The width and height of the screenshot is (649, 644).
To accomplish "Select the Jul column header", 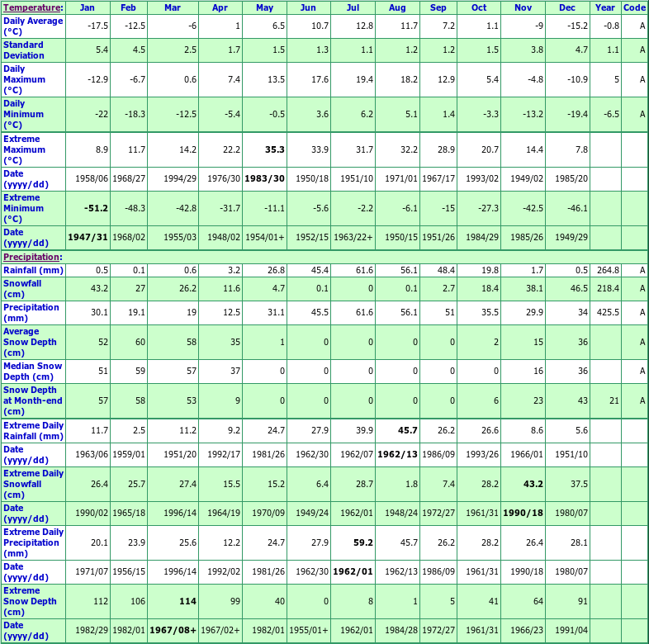I will click(x=353, y=7).
